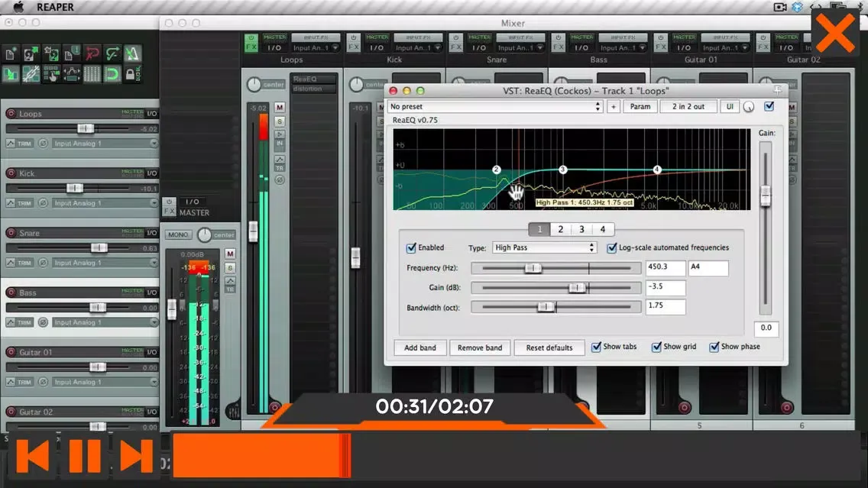868x488 pixels.
Task: Open Guitar 01 track input dropdown
Action: click(x=105, y=382)
